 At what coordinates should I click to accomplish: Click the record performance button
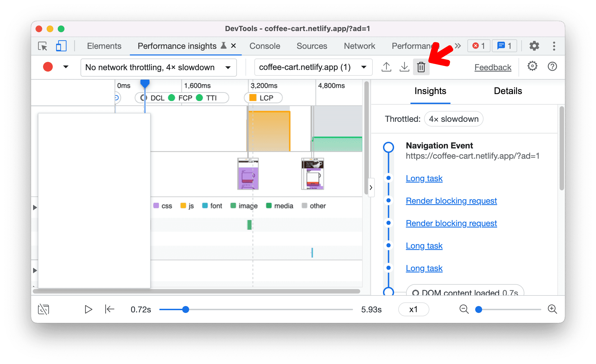pyautogui.click(x=48, y=67)
